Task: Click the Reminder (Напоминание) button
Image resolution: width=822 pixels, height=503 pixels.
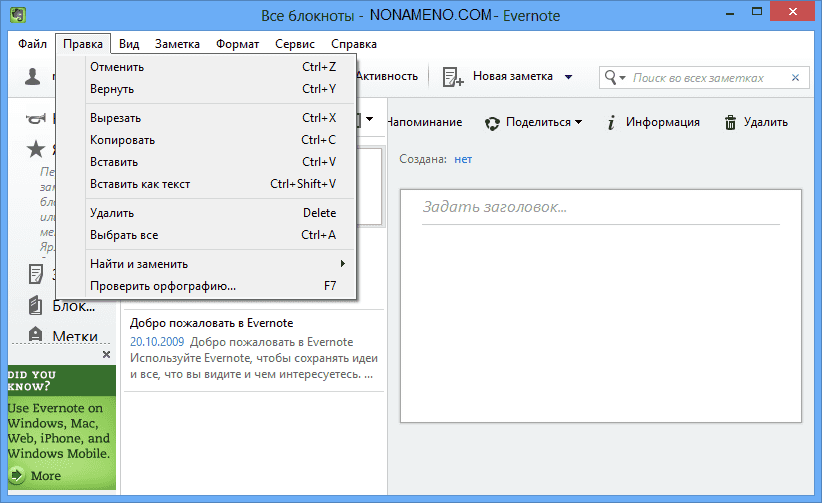Action: pyautogui.click(x=424, y=122)
